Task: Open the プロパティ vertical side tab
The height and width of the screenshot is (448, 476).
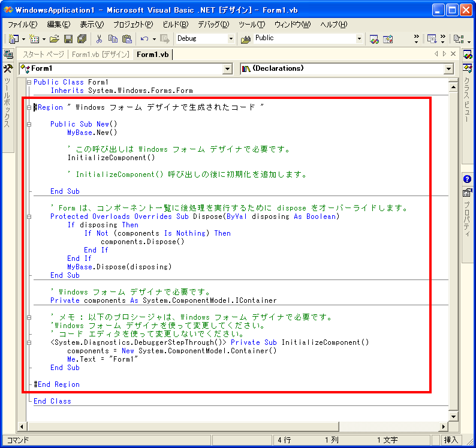Action: point(467,219)
